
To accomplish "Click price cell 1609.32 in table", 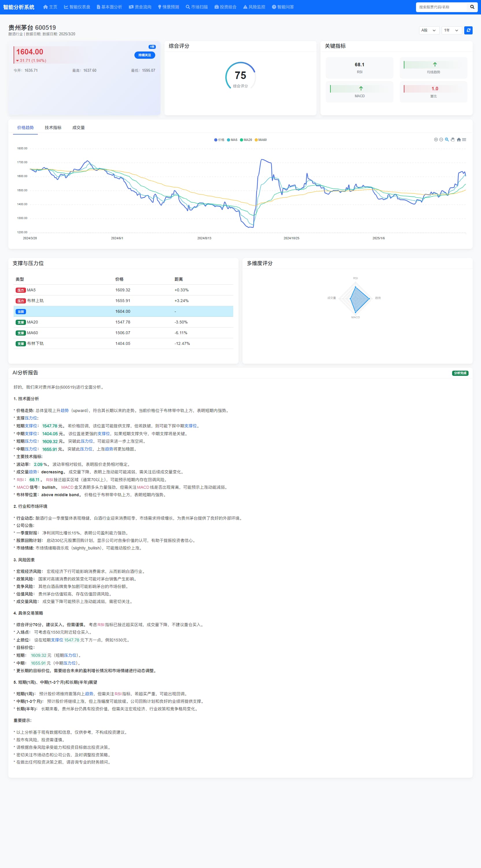I will 123,290.
